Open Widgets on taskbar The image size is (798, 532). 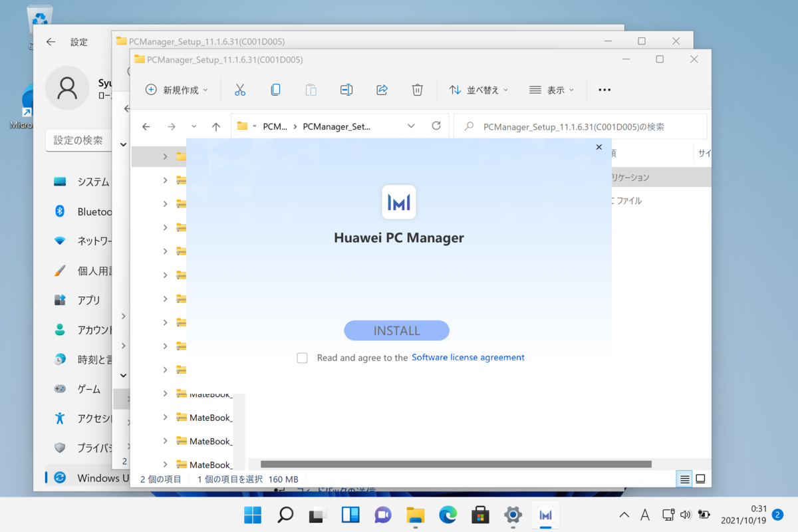coord(350,515)
